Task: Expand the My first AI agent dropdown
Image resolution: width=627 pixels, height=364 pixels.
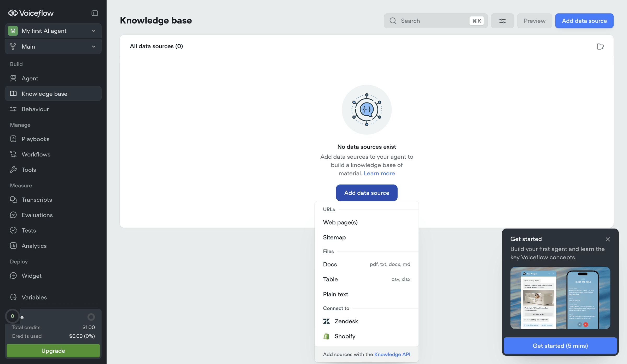Action: click(x=53, y=31)
